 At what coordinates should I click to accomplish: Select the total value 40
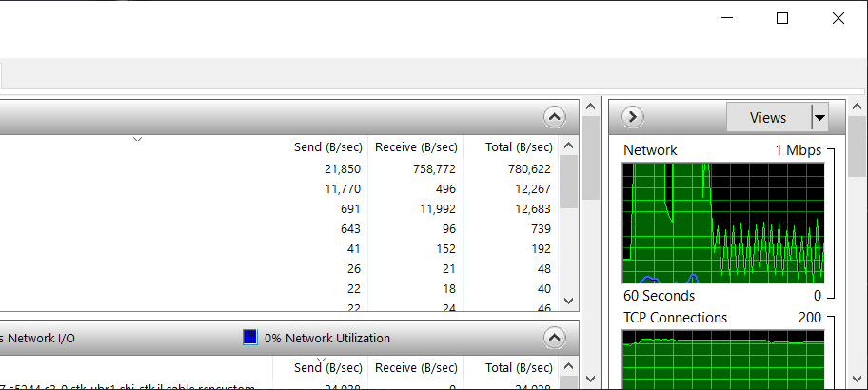544,288
